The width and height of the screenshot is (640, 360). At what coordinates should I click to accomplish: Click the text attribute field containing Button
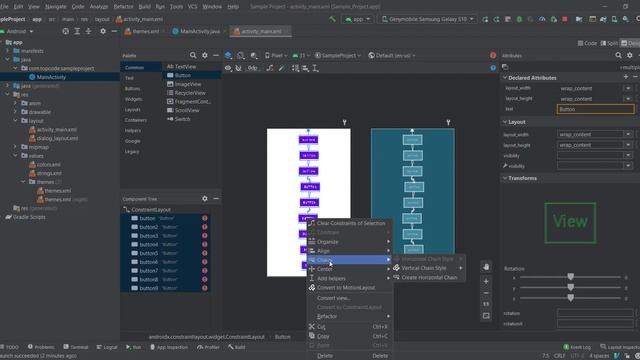point(596,109)
